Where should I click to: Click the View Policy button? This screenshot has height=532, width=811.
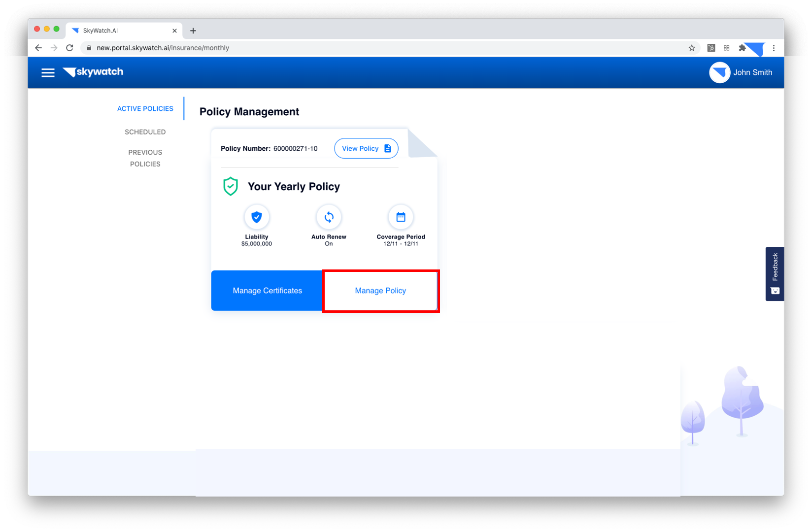[x=366, y=148]
